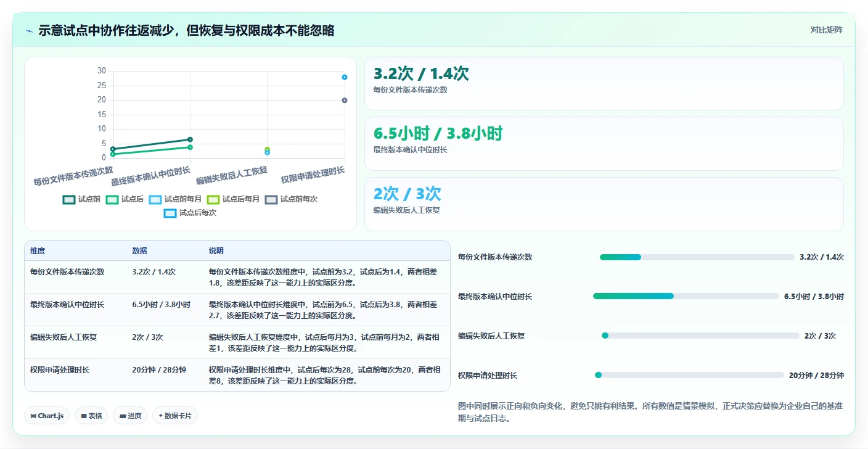This screenshot has width=868, height=449.
Task: Click the icon in the 表格 chip
Action: [84, 416]
